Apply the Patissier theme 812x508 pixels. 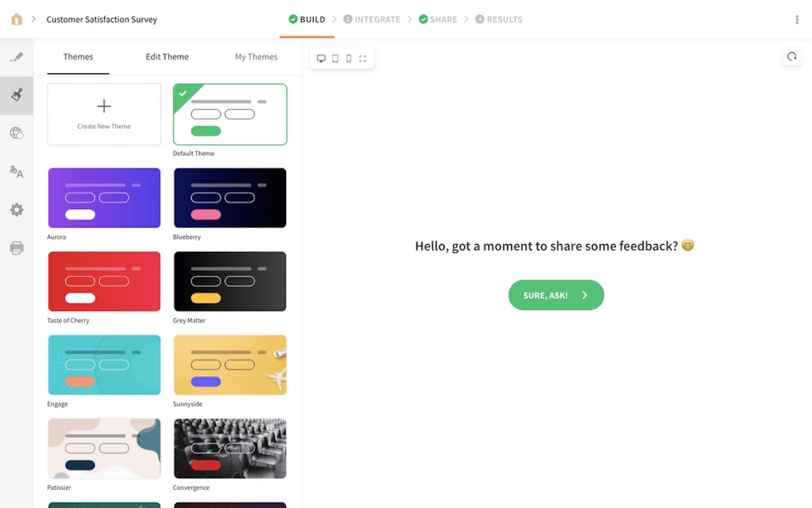pyautogui.click(x=104, y=448)
